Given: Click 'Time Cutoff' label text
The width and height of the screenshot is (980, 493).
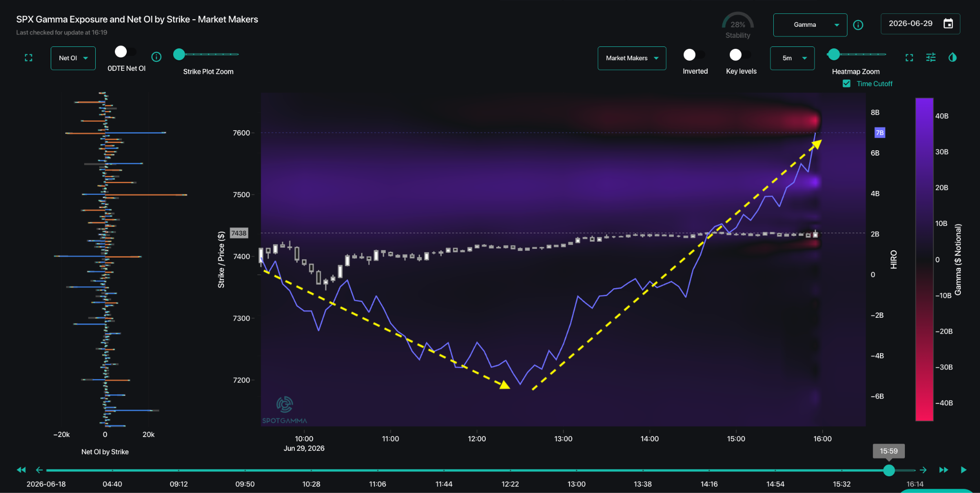Looking at the screenshot, I should point(874,84).
